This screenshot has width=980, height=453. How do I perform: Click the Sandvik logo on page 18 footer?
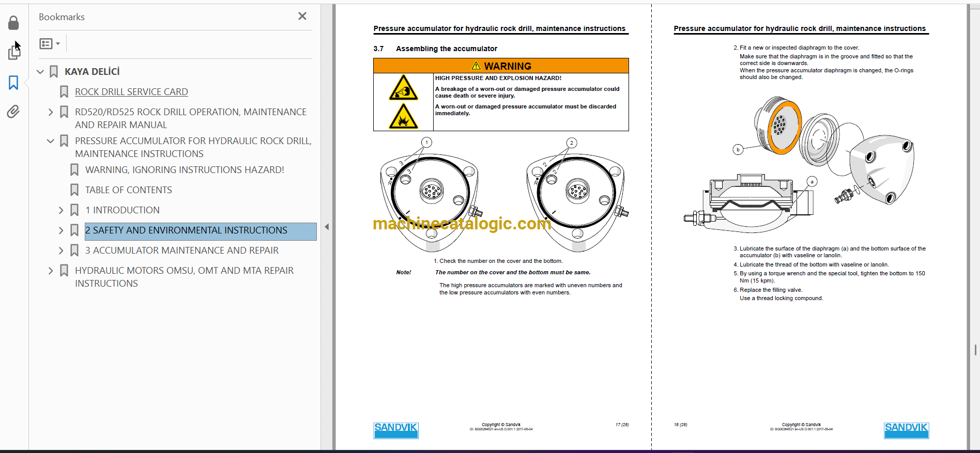(x=906, y=430)
